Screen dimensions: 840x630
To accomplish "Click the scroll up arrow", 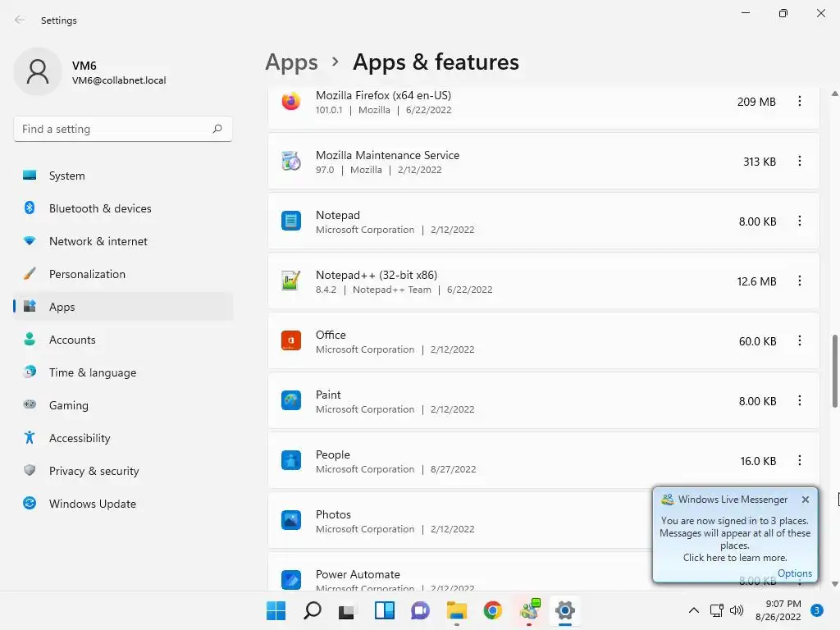I will tap(834, 94).
